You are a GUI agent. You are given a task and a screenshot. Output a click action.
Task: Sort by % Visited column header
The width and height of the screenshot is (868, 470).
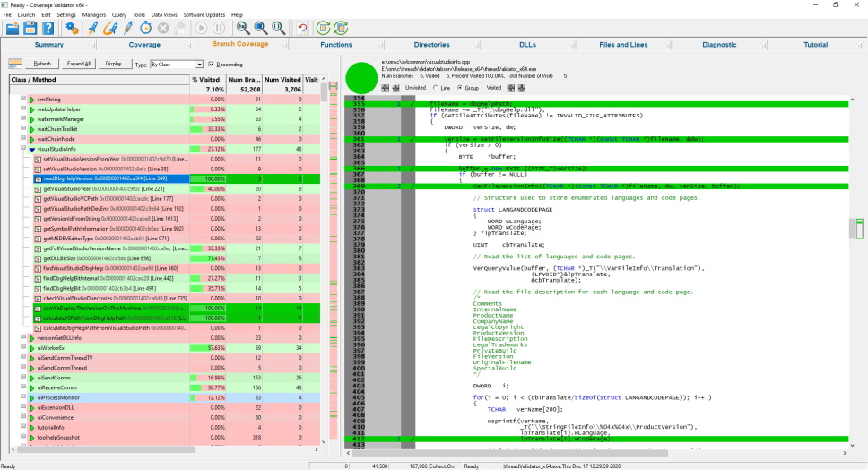(208, 80)
